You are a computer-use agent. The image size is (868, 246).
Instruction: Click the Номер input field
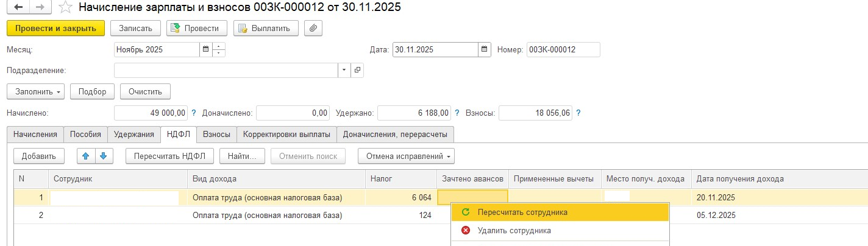(563, 49)
